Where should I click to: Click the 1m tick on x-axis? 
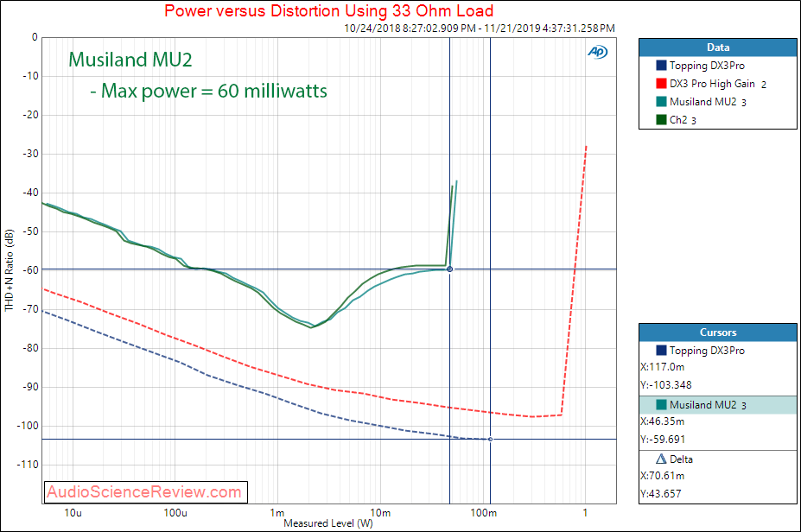277,513
